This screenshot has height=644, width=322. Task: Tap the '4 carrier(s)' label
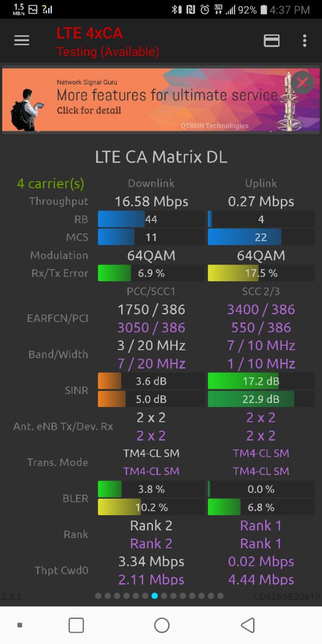[x=50, y=184]
